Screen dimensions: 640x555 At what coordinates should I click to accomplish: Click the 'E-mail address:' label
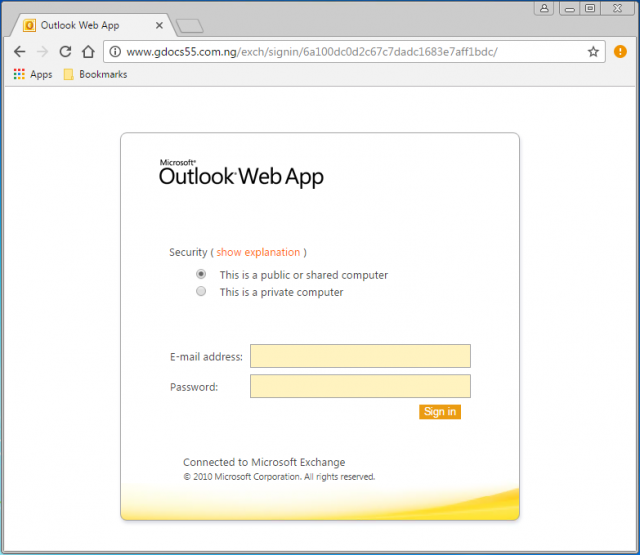[206, 357]
